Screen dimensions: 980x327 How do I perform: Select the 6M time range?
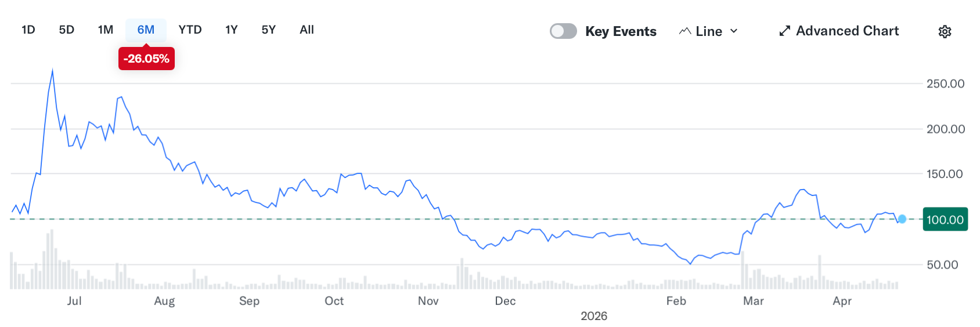146,30
